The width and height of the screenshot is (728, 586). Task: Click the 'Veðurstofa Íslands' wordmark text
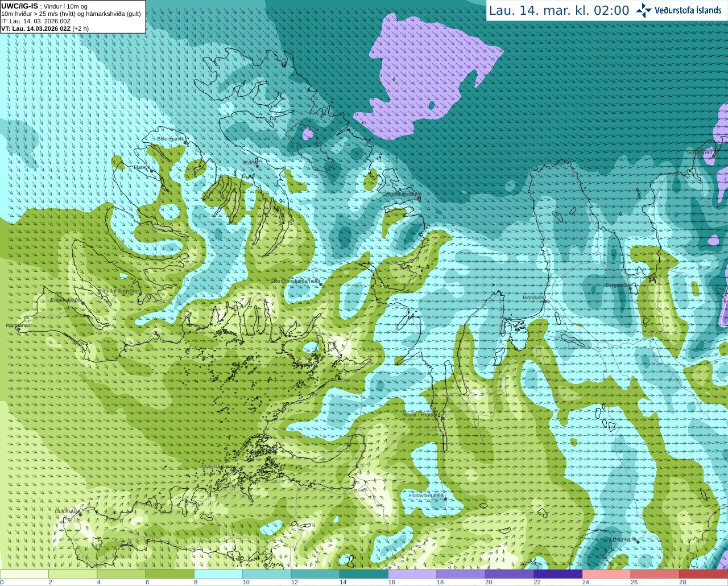pos(688,10)
